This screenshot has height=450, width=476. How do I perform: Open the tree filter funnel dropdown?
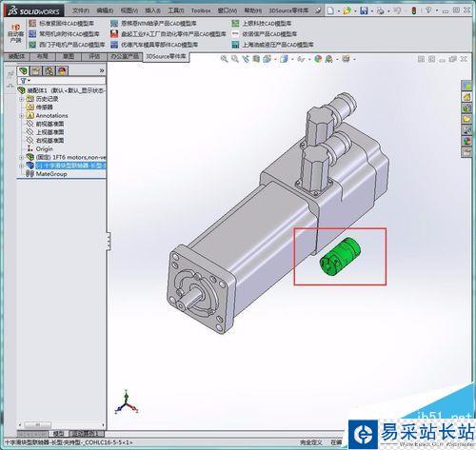25,81
